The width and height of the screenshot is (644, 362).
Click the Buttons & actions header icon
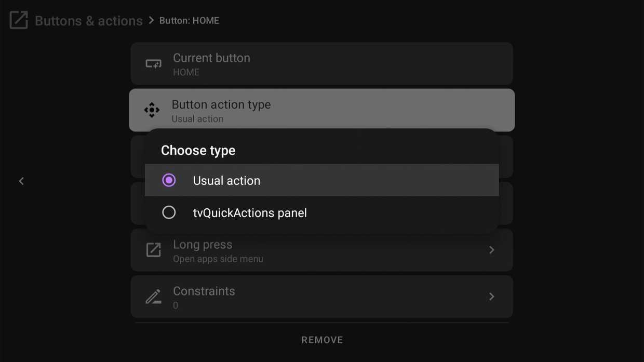coord(18,20)
